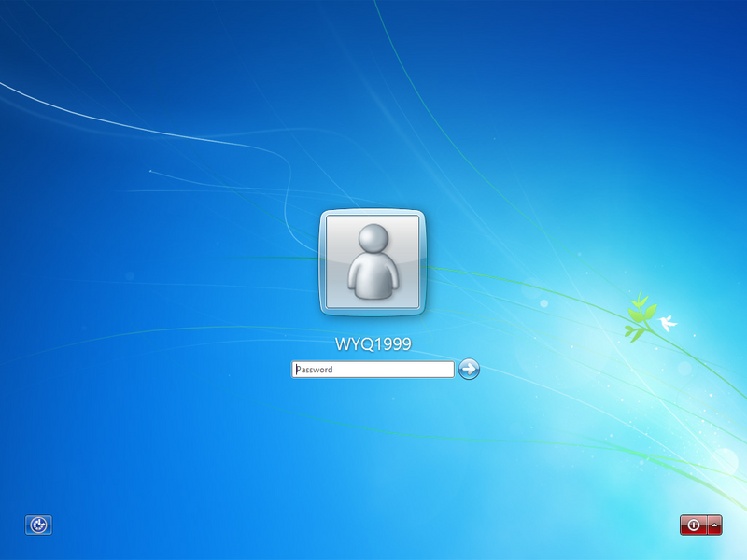747x560 pixels.
Task: Open the Ease of Access button
Action: point(38,525)
